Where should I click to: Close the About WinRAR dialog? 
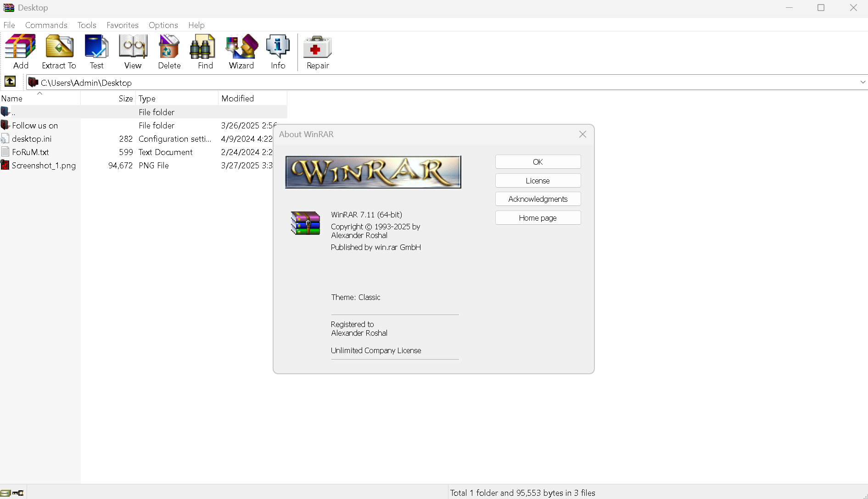582,134
